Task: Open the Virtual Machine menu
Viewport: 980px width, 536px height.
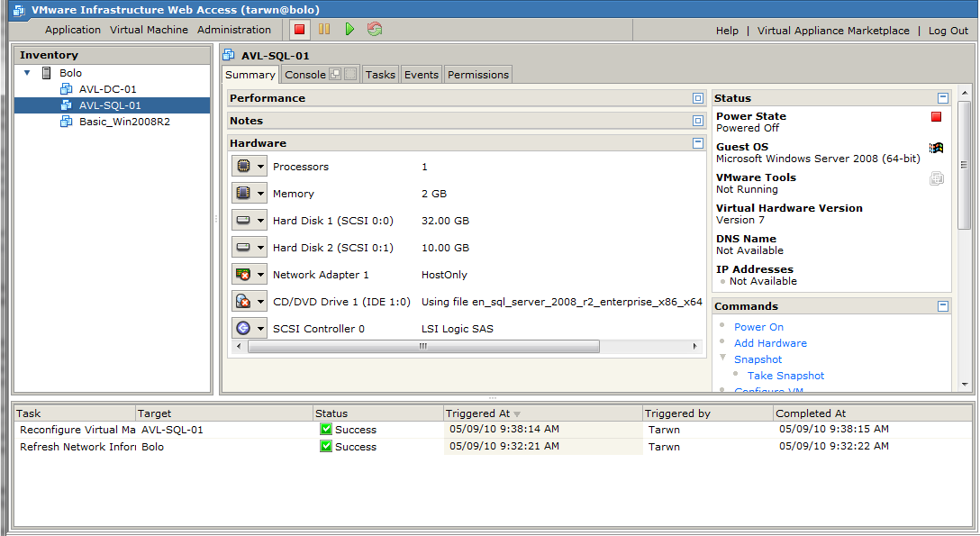Action: 149,30
